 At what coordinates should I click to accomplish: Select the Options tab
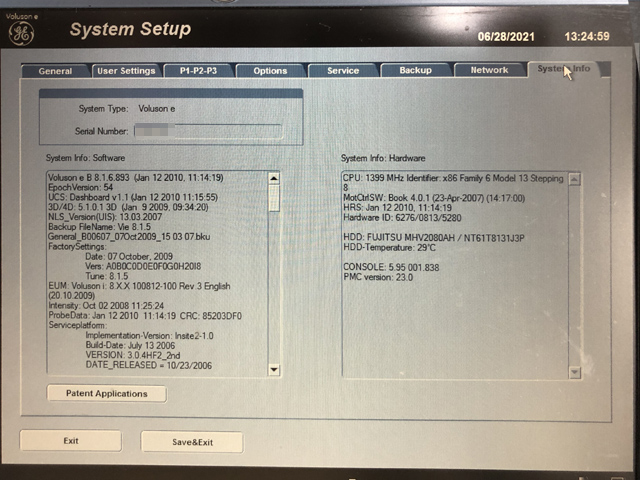tap(270, 71)
